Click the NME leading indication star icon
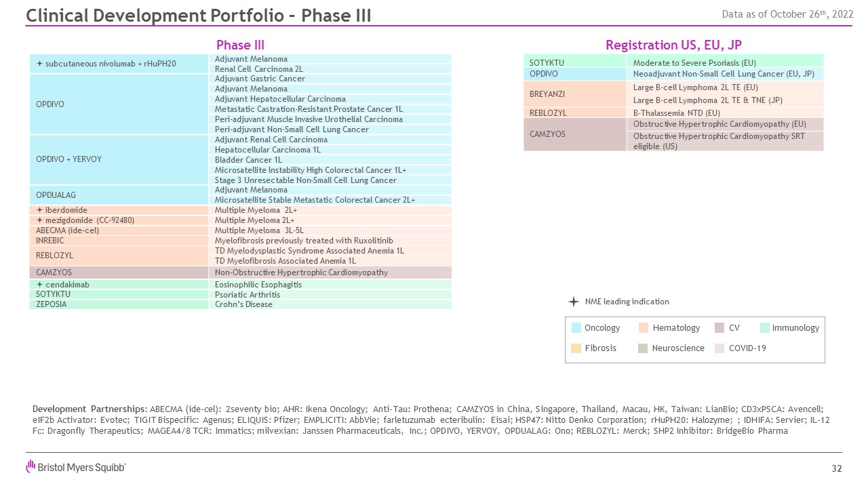 click(573, 302)
